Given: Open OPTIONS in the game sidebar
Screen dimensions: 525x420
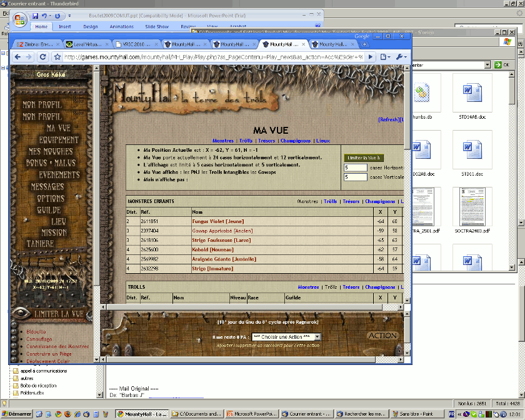Looking at the screenshot, I should [51, 198].
